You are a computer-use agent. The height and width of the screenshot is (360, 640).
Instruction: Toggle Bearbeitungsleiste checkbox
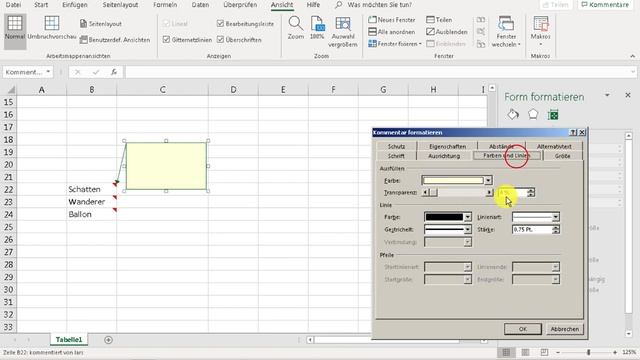pyautogui.click(x=220, y=24)
